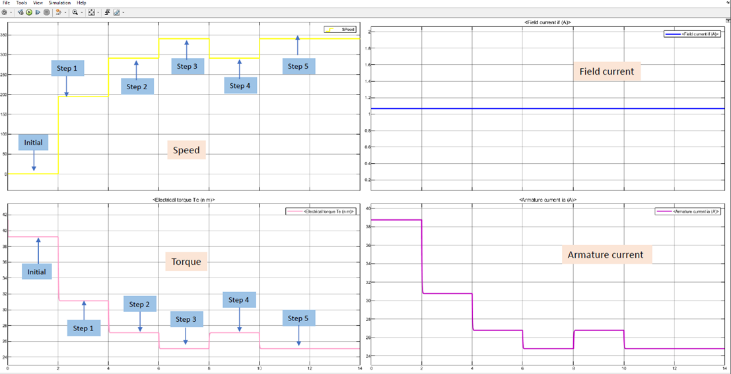The height and width of the screenshot is (374, 731).
Task: Click the Speed legend entry
Action: coord(340,29)
